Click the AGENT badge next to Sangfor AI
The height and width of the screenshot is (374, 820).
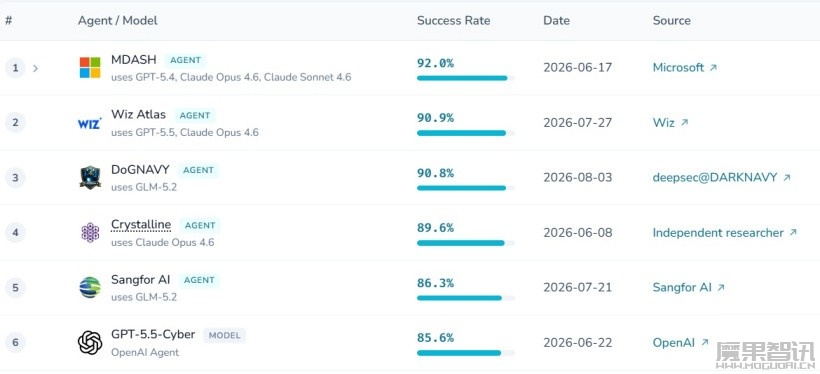click(x=199, y=280)
